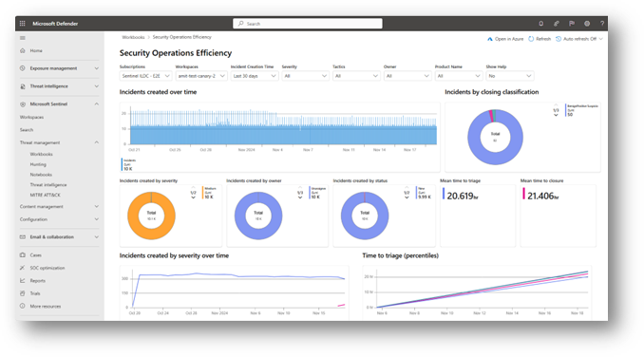The width and height of the screenshot is (644, 357).
Task: Open the Hunting menu item
Action: (38, 164)
